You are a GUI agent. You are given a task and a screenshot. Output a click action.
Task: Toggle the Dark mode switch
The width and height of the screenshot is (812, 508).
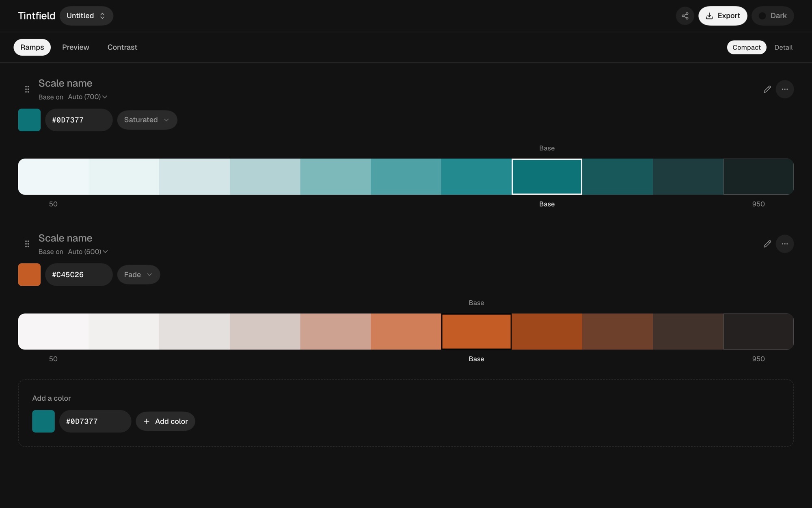pyautogui.click(x=773, y=16)
